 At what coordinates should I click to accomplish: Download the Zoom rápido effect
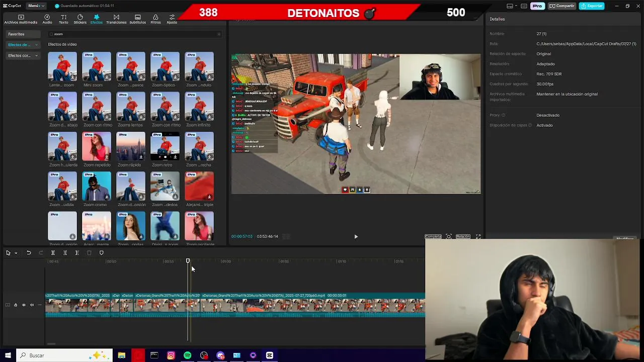(141, 157)
